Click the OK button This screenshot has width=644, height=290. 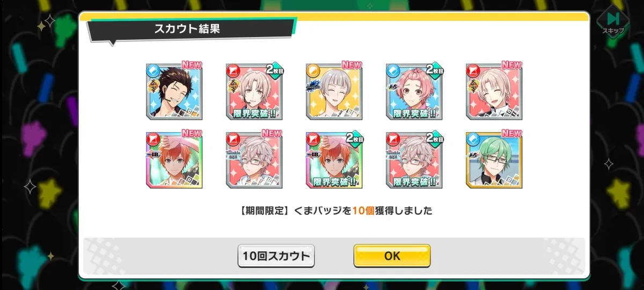392,256
